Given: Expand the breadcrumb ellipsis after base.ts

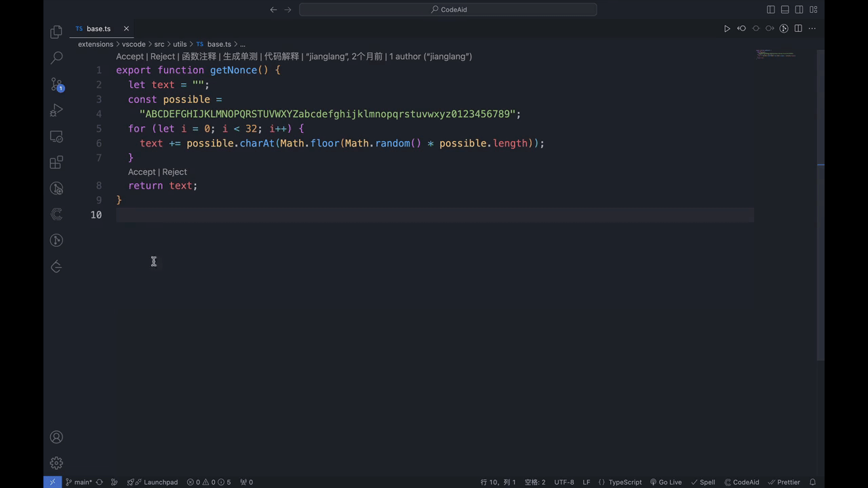Looking at the screenshot, I should [x=242, y=44].
